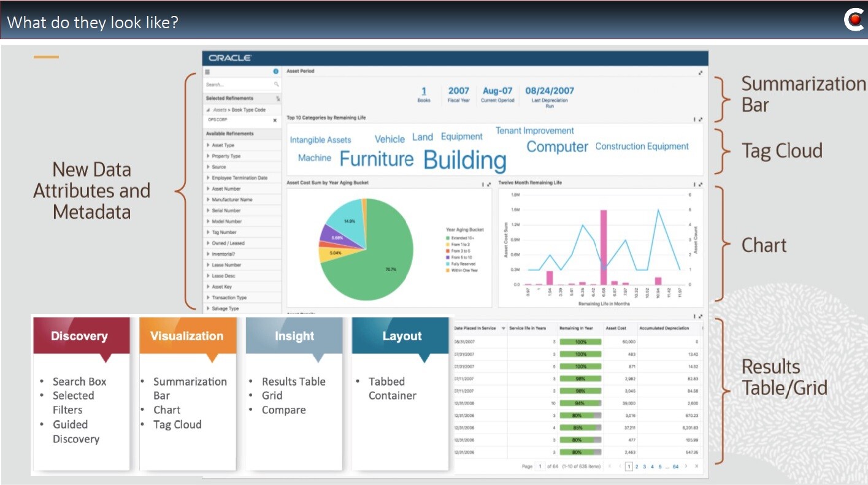Select the Discovery tab
The width and height of the screenshot is (868, 485).
tap(79, 336)
